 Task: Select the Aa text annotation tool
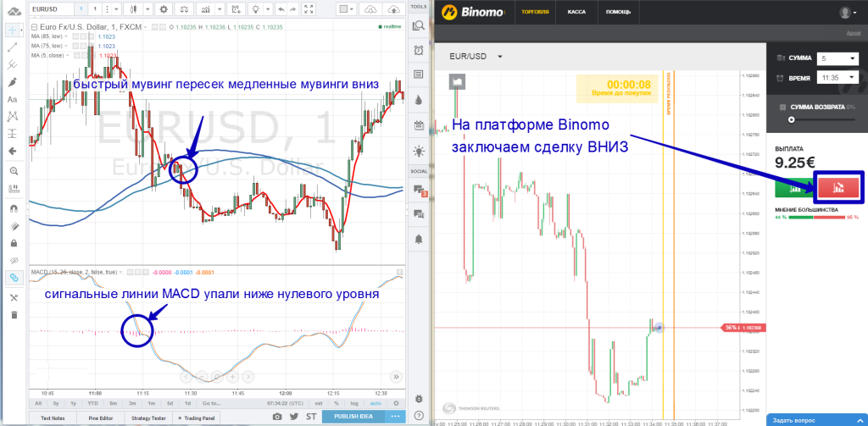point(13,100)
